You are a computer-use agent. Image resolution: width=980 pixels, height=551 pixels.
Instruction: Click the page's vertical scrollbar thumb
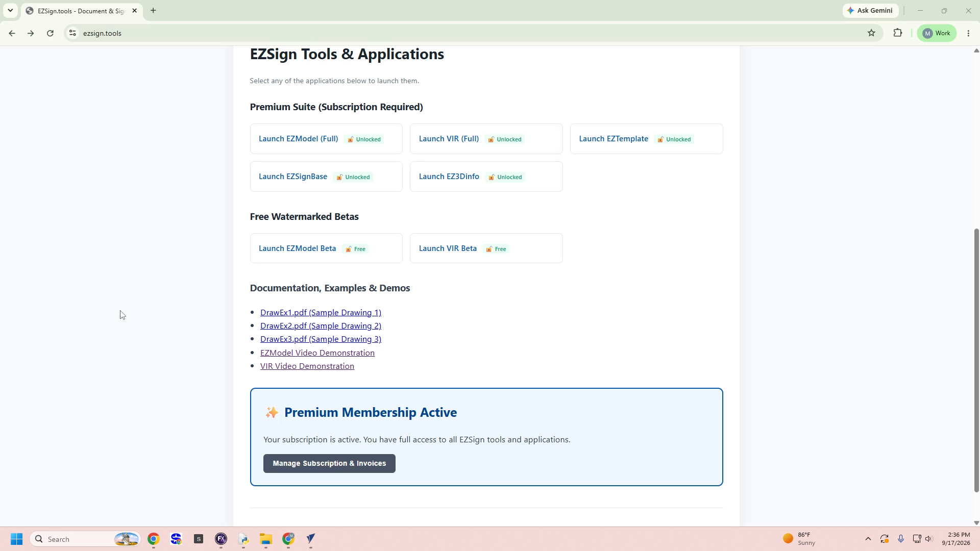(976, 360)
